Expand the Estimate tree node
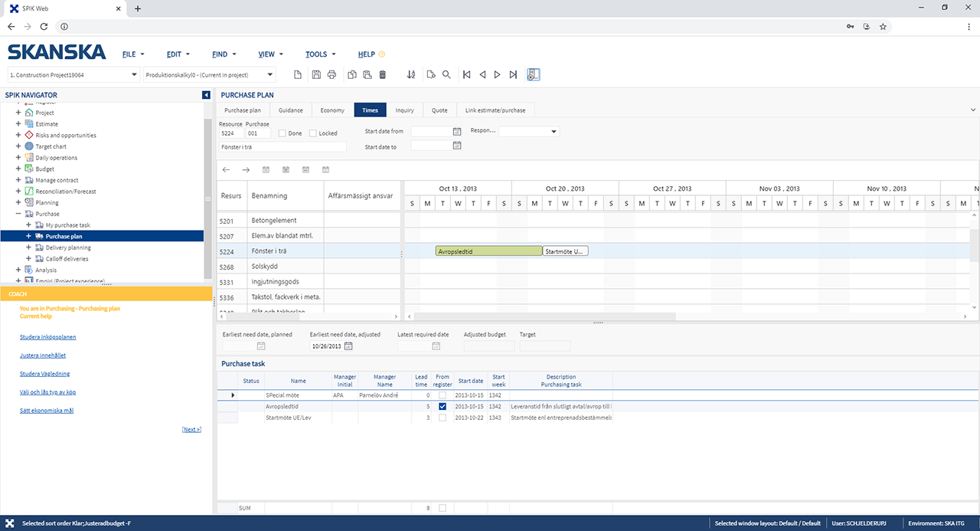This screenshot has height=531, width=980. pos(18,123)
